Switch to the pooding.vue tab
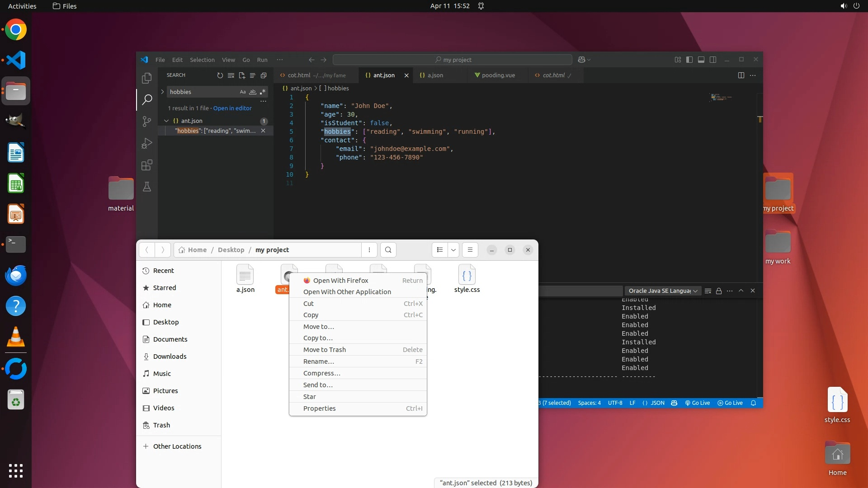Image resolution: width=868 pixels, height=488 pixels. tap(498, 75)
